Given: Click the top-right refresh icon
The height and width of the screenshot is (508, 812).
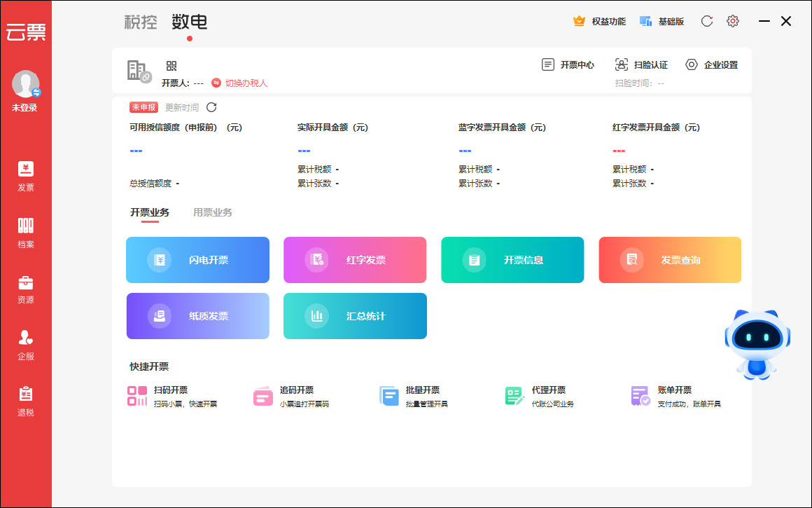Looking at the screenshot, I should click(x=707, y=21).
